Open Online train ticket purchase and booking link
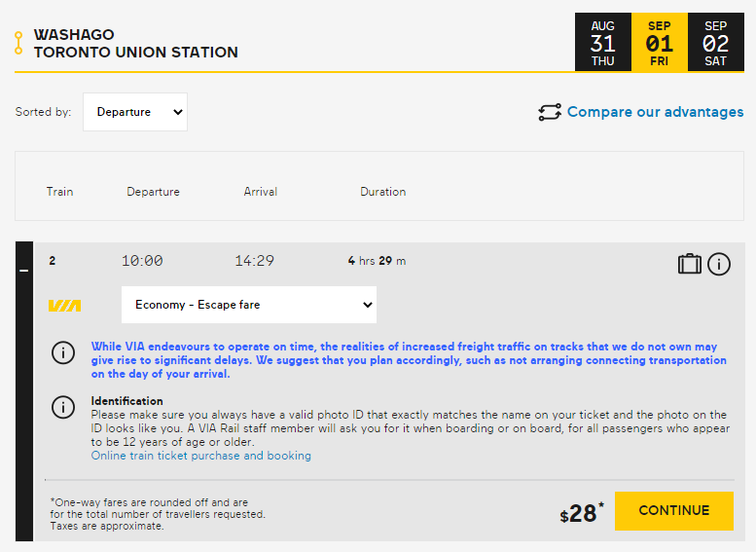 click(201, 456)
